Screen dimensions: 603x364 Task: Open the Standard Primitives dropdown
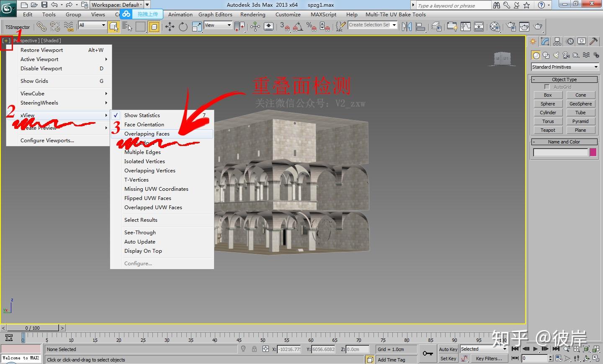tap(565, 67)
